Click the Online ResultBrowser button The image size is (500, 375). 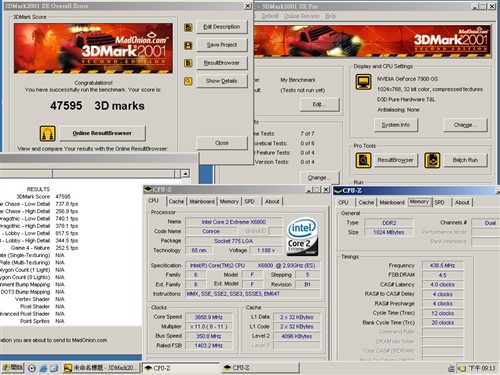[102, 133]
